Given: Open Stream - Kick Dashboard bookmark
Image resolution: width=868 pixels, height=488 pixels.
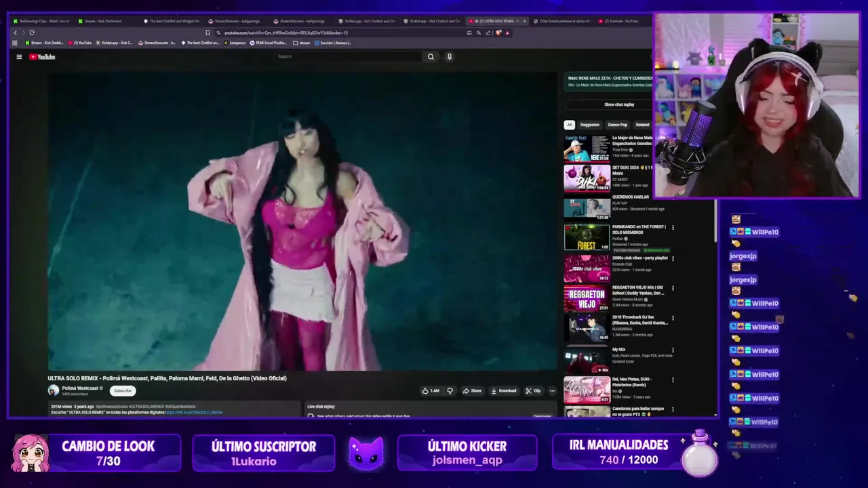Looking at the screenshot, I should [x=44, y=43].
